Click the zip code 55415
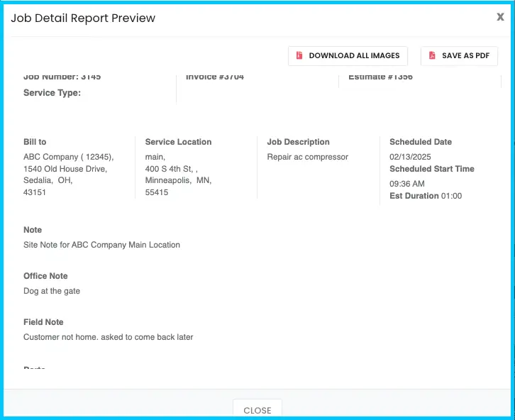Viewport: 515px width, 420px height. (157, 192)
